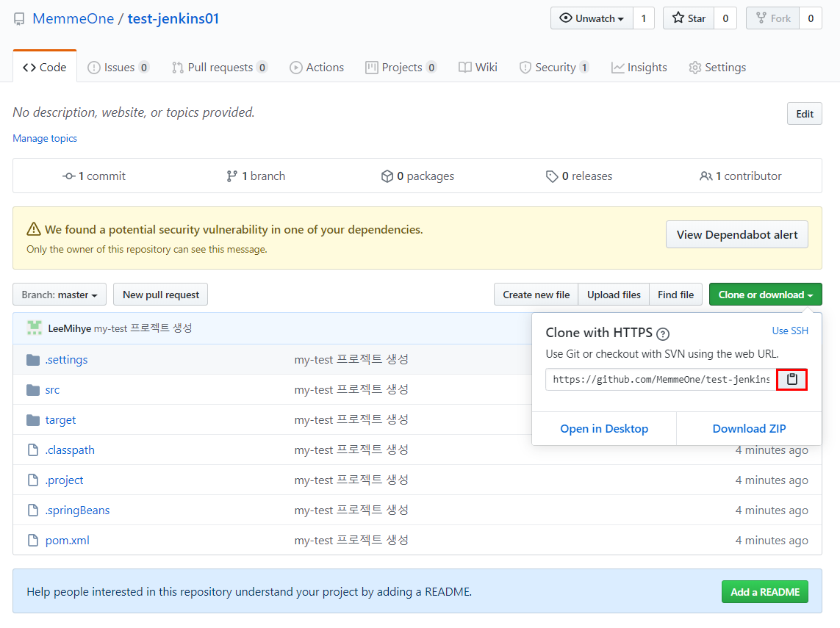840x628 pixels.
Task: Click the src folder icon
Action: coord(33,390)
